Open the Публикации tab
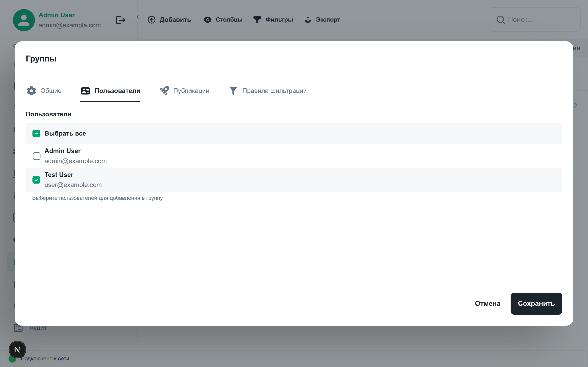588x367 pixels. click(185, 91)
